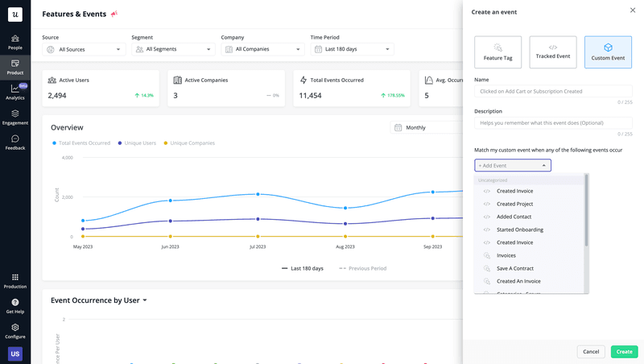Choose Started Onboarding from event list
Viewport: 644px width, 364px height.
pos(519,230)
